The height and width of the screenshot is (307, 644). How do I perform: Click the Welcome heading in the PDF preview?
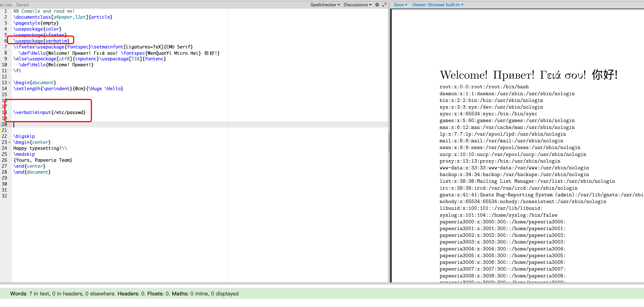(528, 75)
